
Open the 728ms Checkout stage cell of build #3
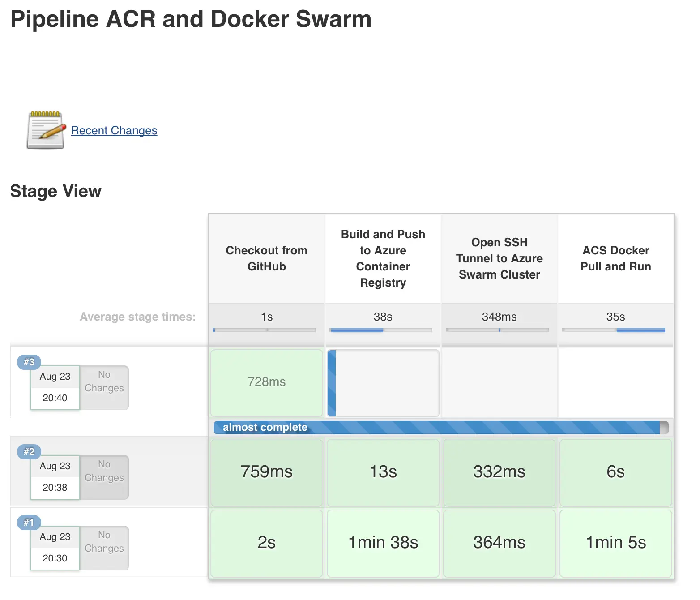pos(266,382)
